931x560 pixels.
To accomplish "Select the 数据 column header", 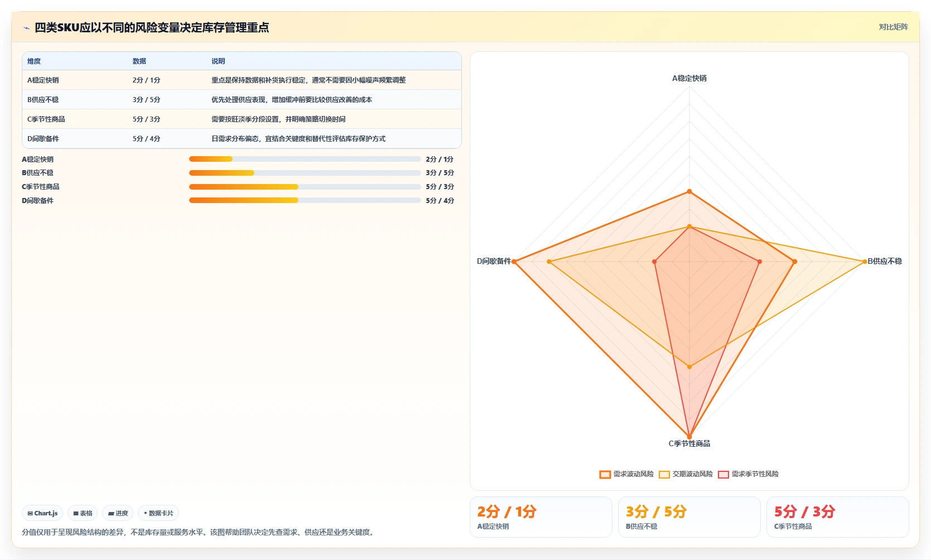I will [x=139, y=61].
